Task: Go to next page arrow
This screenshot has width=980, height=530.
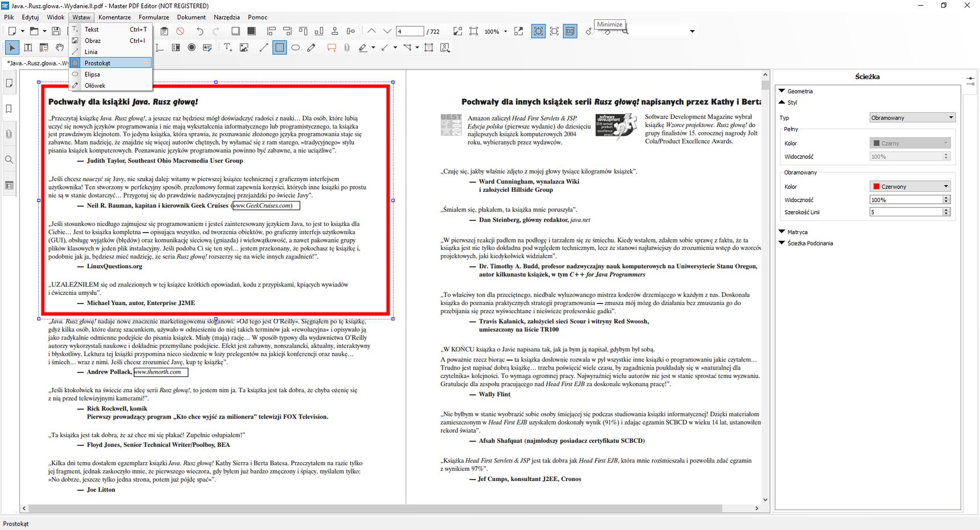Action: point(387,31)
